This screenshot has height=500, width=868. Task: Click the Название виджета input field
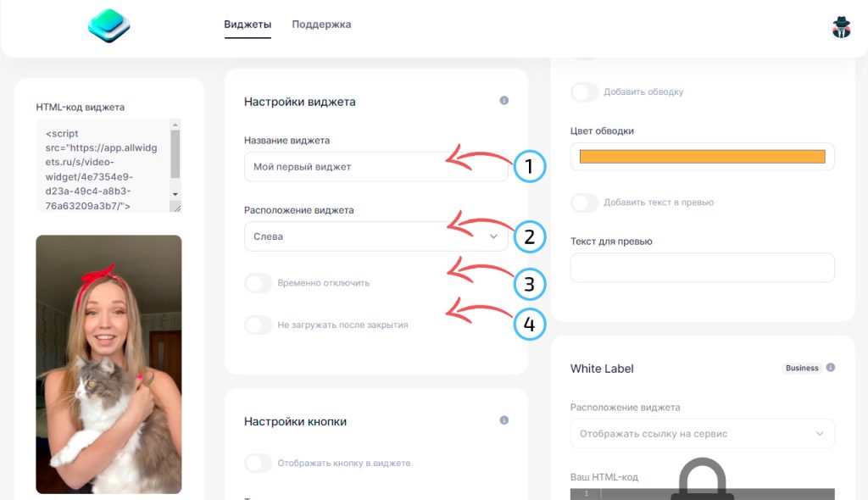point(376,167)
